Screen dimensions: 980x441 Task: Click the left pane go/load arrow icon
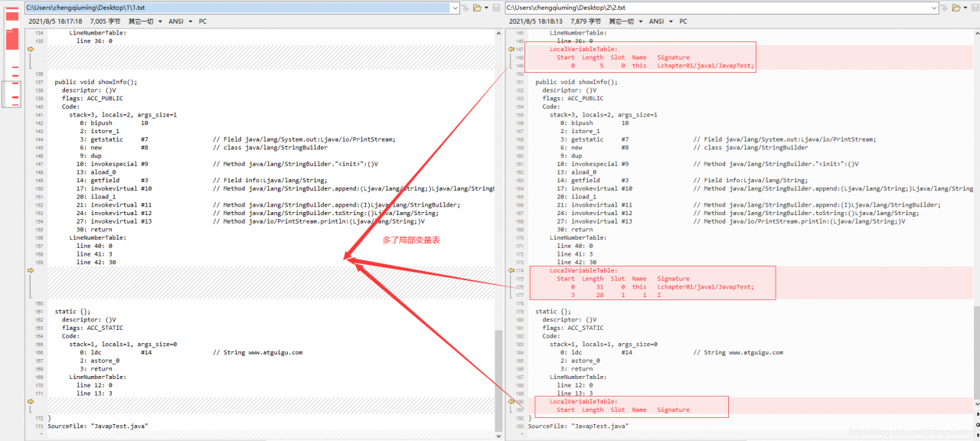tap(465, 8)
